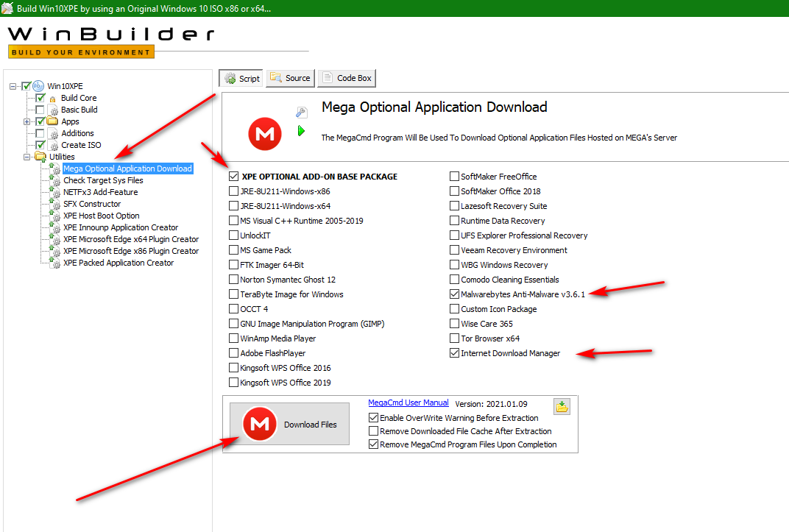Click the Create ISO tree checkbox

pos(40,145)
